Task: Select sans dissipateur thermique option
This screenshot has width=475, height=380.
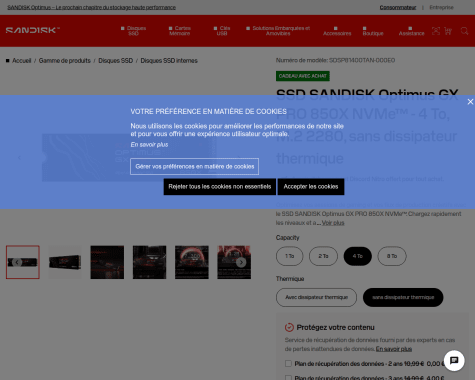Action: (403, 297)
